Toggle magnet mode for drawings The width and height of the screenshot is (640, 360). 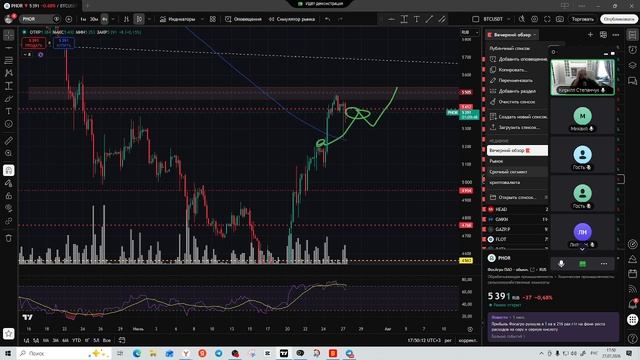click(9, 170)
